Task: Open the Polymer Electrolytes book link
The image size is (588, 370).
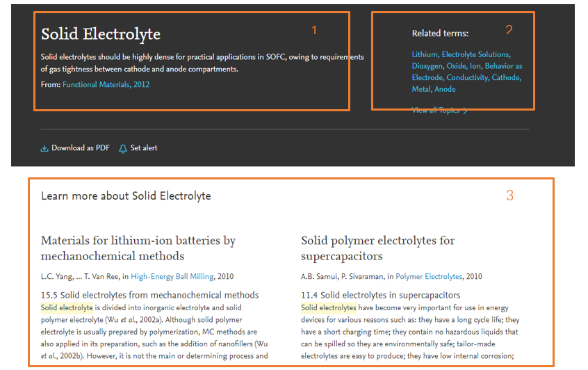Action: pyautogui.click(x=429, y=277)
